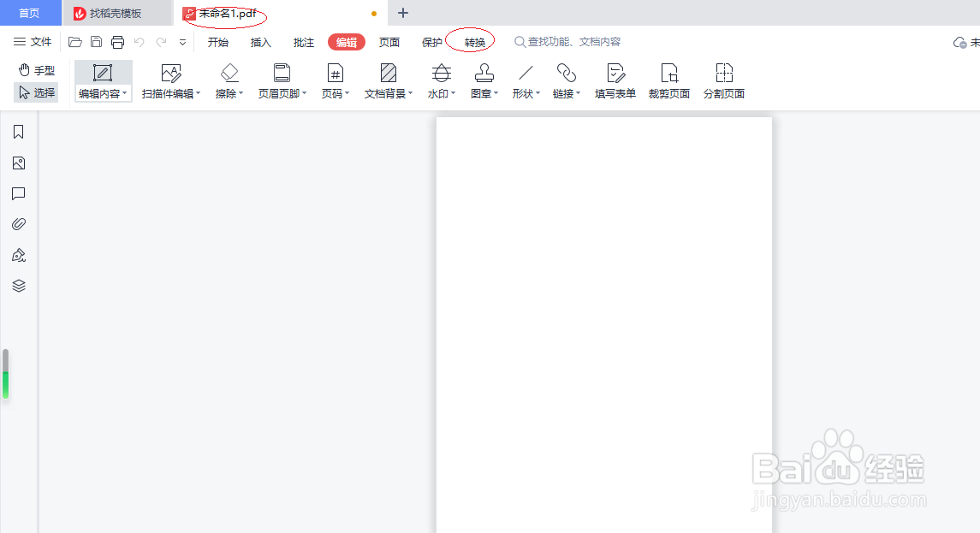Activate the 手型 hand tool

[x=36, y=70]
